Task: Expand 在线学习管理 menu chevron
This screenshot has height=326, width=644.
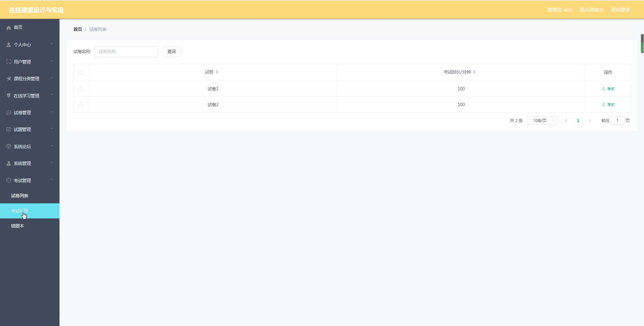Action: pyautogui.click(x=52, y=95)
